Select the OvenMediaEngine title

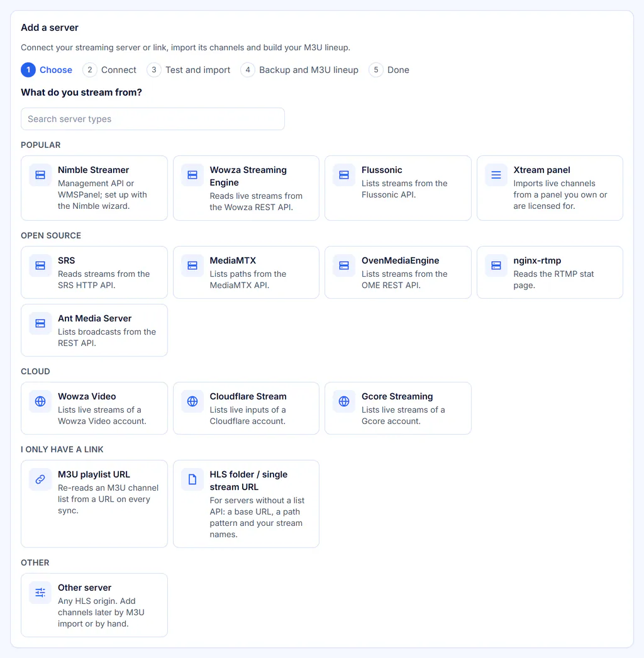(400, 260)
